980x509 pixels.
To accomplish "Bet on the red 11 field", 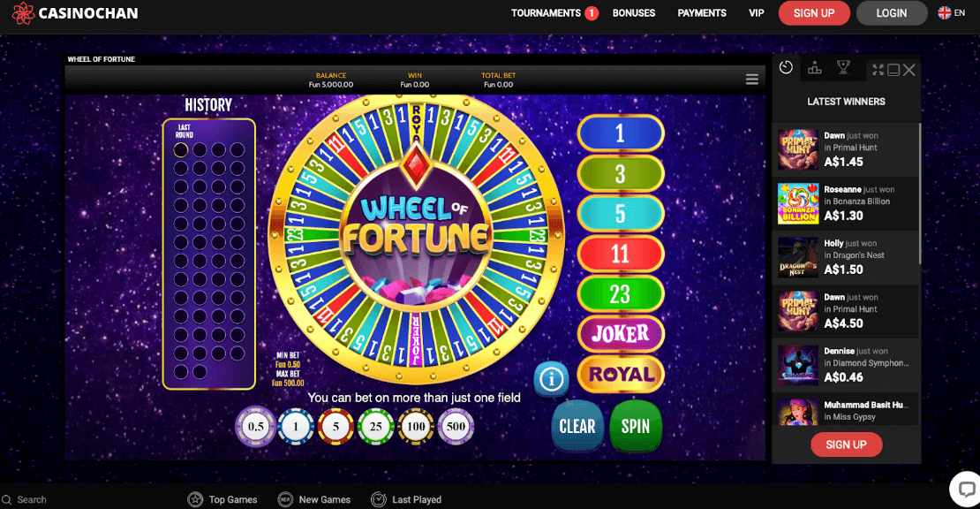I will [620, 254].
